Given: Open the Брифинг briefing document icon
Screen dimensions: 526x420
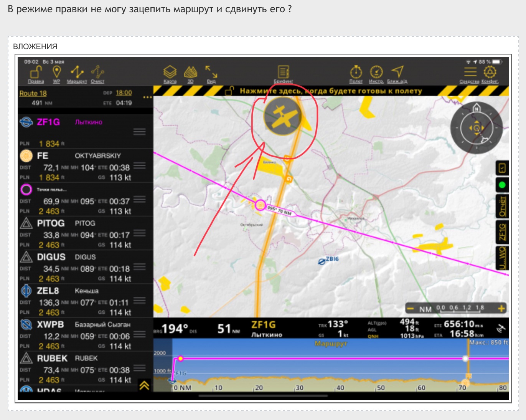Looking at the screenshot, I should [x=283, y=73].
